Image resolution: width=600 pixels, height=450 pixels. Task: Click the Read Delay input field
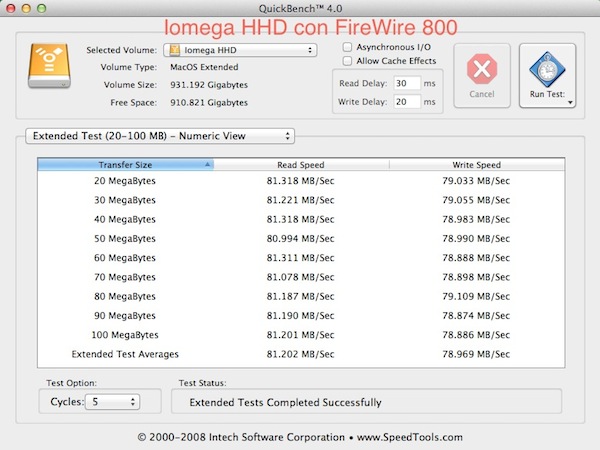[x=407, y=83]
